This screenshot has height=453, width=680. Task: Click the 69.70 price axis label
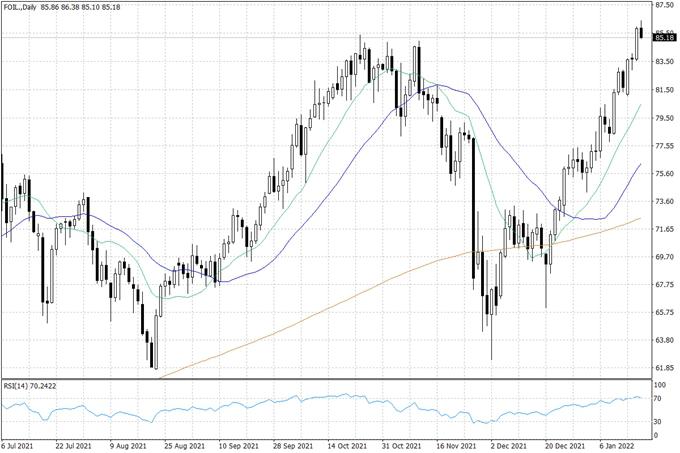663,257
